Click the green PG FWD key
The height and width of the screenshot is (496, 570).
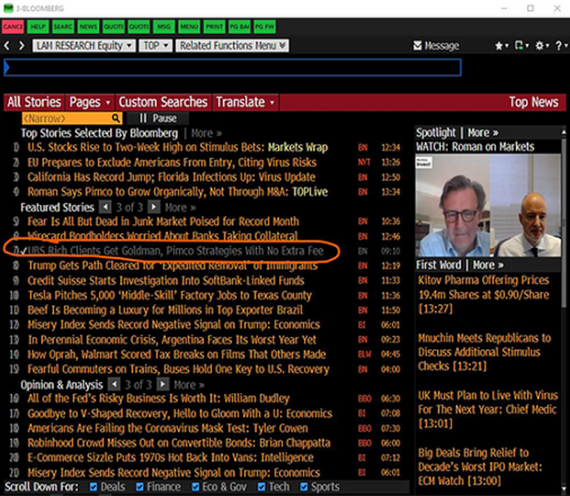click(265, 27)
